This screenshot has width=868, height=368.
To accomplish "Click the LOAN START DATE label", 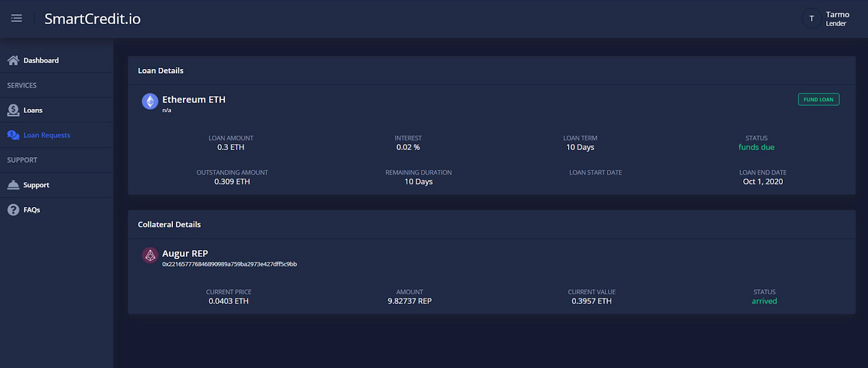I will [596, 173].
